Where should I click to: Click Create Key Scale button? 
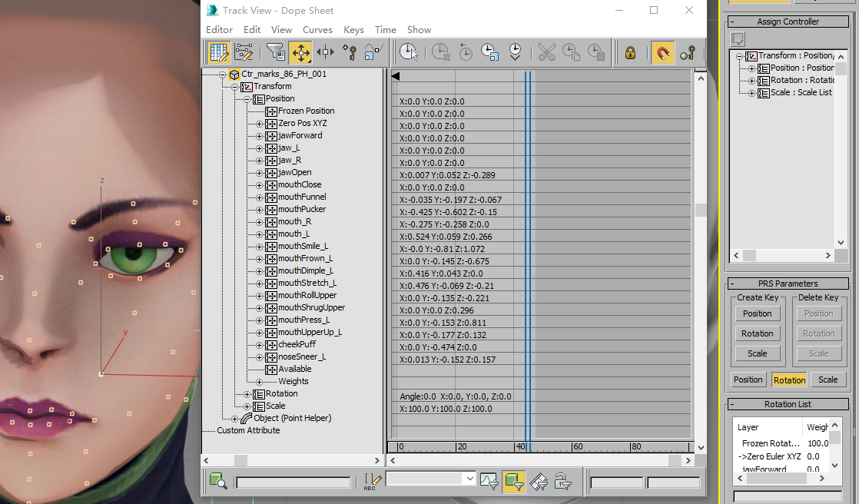coord(757,354)
